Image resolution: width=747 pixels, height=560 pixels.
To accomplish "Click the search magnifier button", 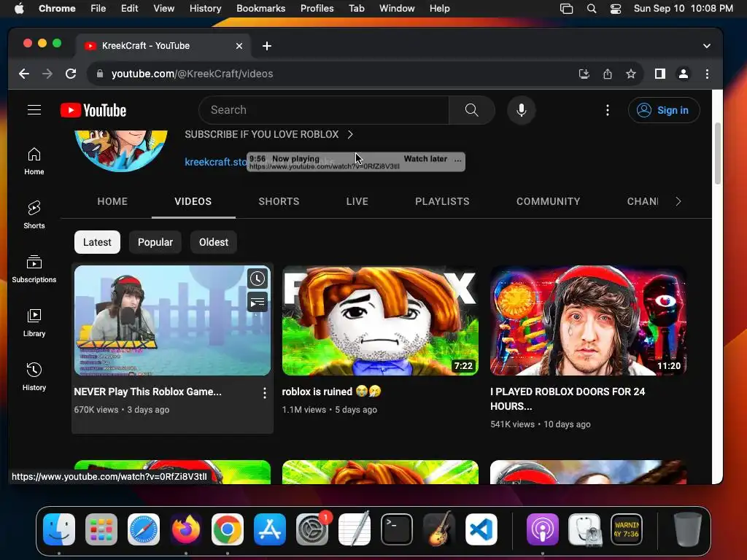I will pyautogui.click(x=472, y=110).
